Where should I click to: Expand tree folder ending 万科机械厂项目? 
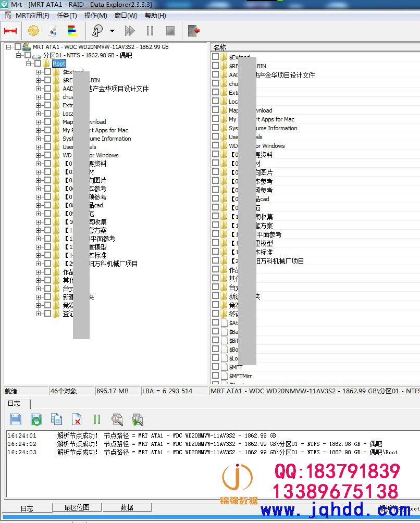tap(39, 264)
